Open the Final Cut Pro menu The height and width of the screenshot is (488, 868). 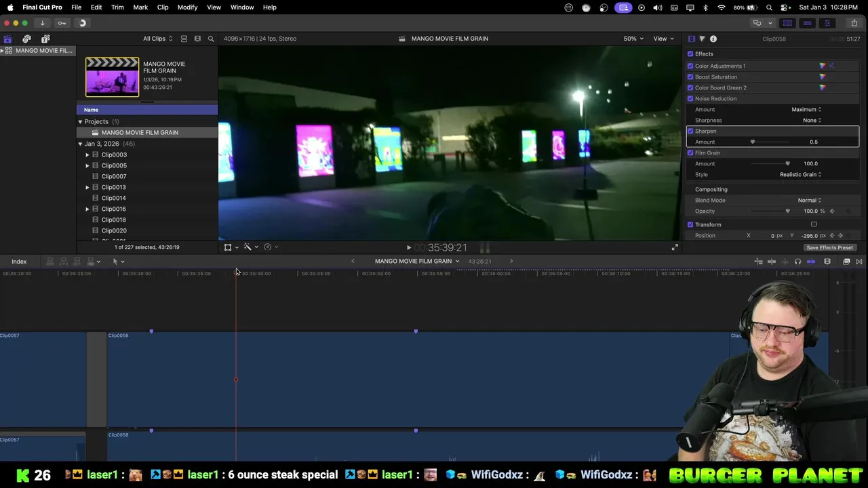click(42, 7)
